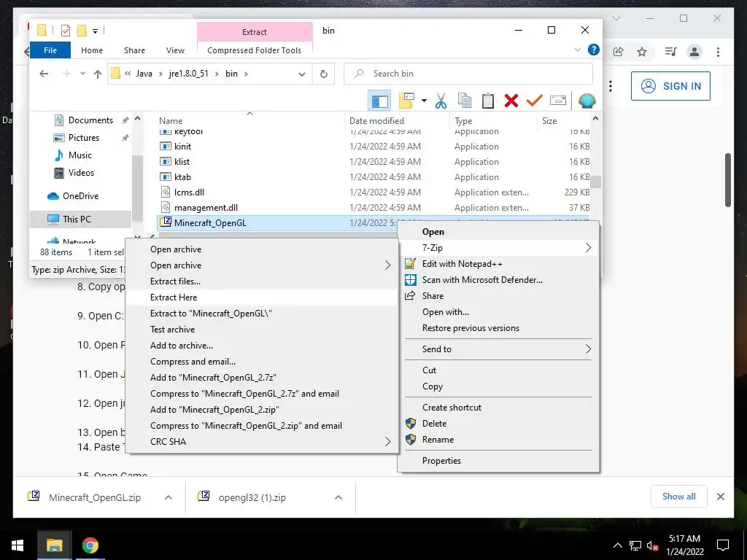Click the red X Delete toolbar icon
The width and height of the screenshot is (747, 560).
[x=511, y=101]
